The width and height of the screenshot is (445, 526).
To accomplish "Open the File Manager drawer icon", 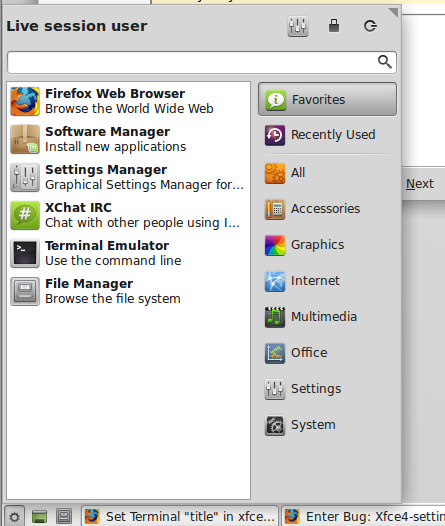I will pyautogui.click(x=25, y=291).
